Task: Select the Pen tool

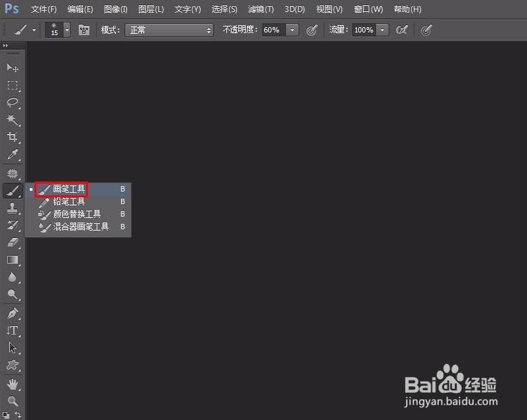Action: click(x=13, y=313)
